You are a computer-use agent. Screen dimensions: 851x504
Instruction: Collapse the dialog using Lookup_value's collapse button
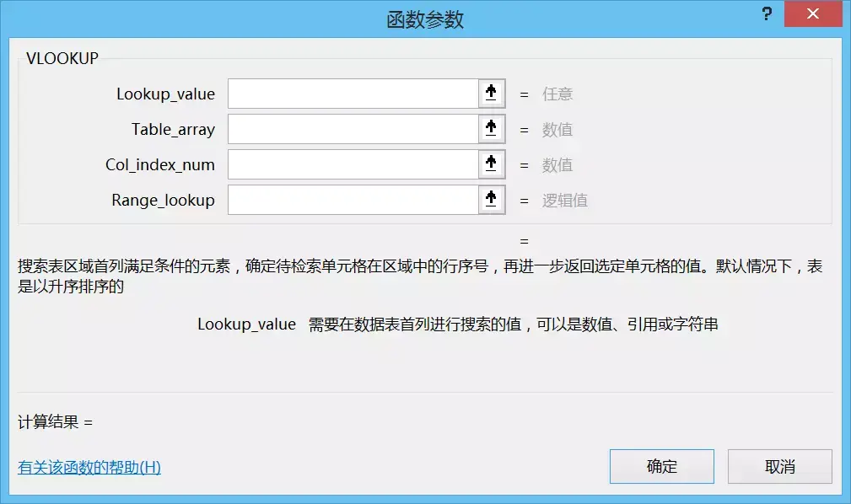491,93
